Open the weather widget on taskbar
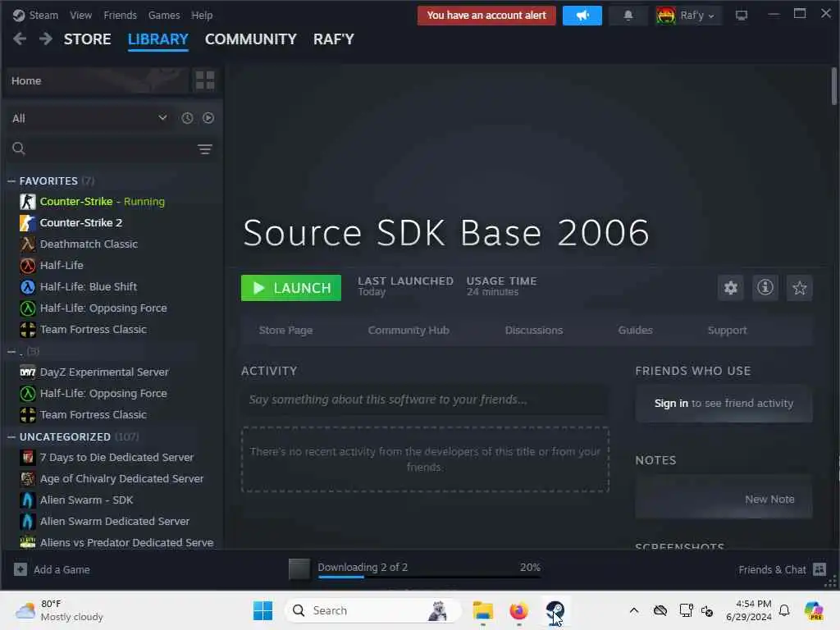The height and width of the screenshot is (630, 840). tap(59, 610)
